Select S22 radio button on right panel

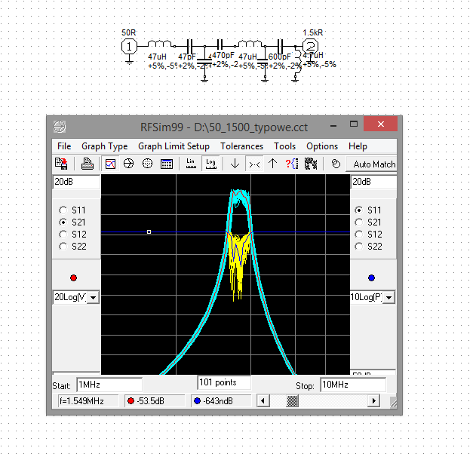pos(358,247)
